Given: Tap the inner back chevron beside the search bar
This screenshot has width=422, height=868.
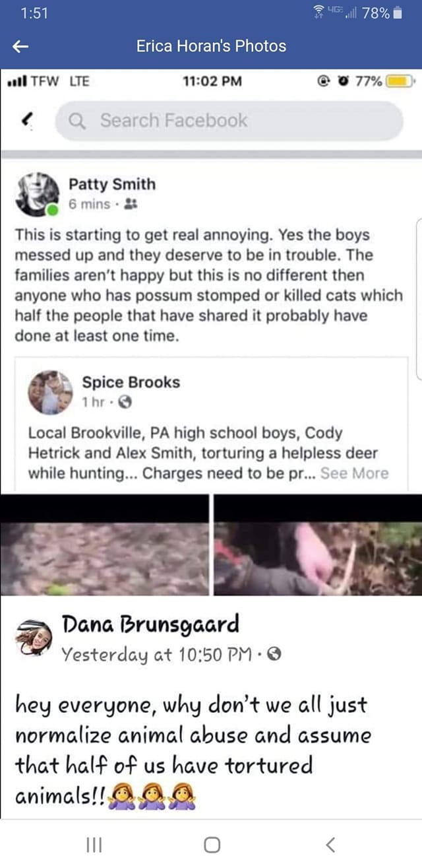Looking at the screenshot, I should tap(27, 119).
